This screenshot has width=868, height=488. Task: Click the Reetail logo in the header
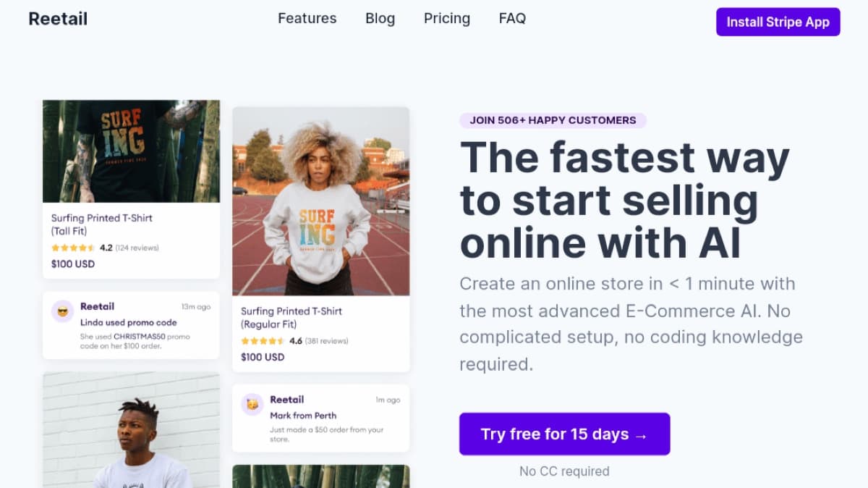(58, 19)
